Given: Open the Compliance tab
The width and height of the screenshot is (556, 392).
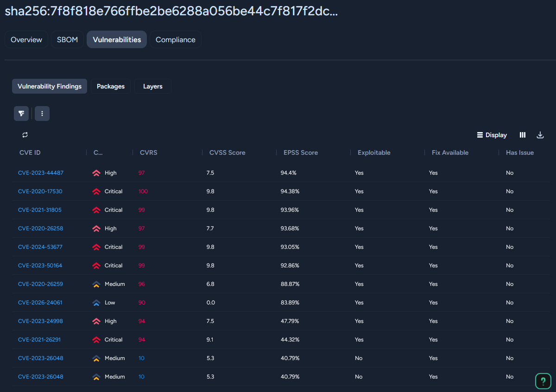Looking at the screenshot, I should pos(176,39).
